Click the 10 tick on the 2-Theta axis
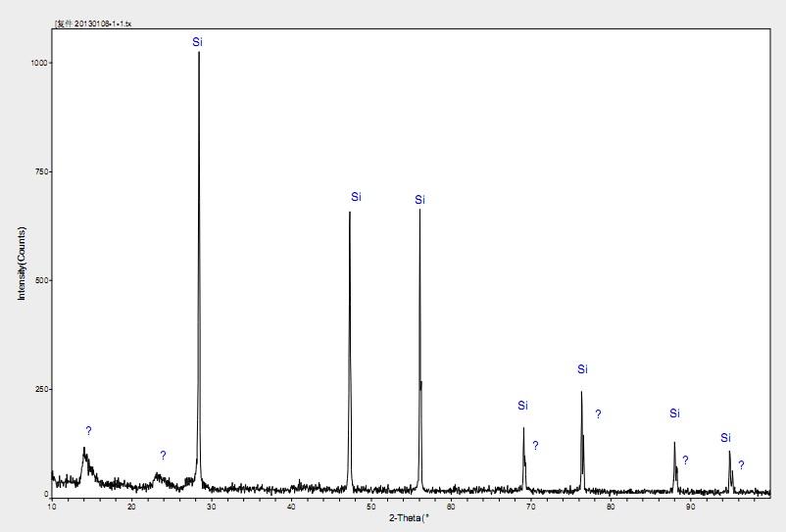Viewport: 786px width, 532px height. pos(52,507)
